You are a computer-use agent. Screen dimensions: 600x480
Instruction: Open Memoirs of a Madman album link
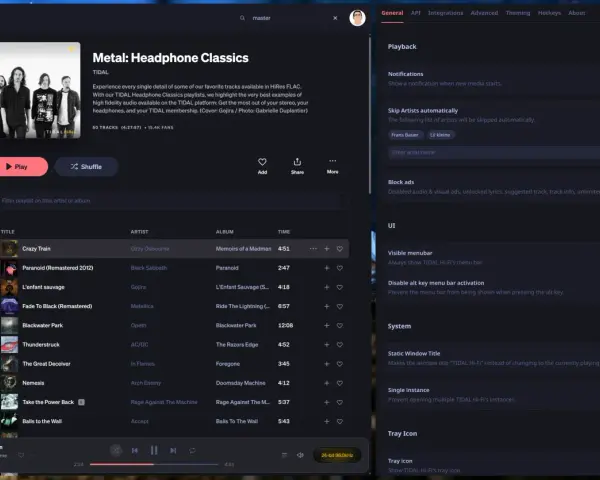(243, 249)
